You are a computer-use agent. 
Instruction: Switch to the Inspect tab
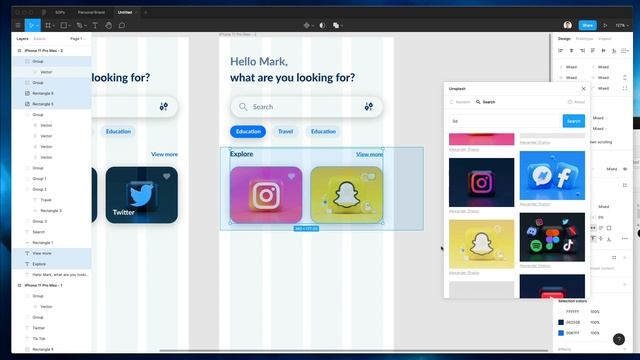[604, 39]
